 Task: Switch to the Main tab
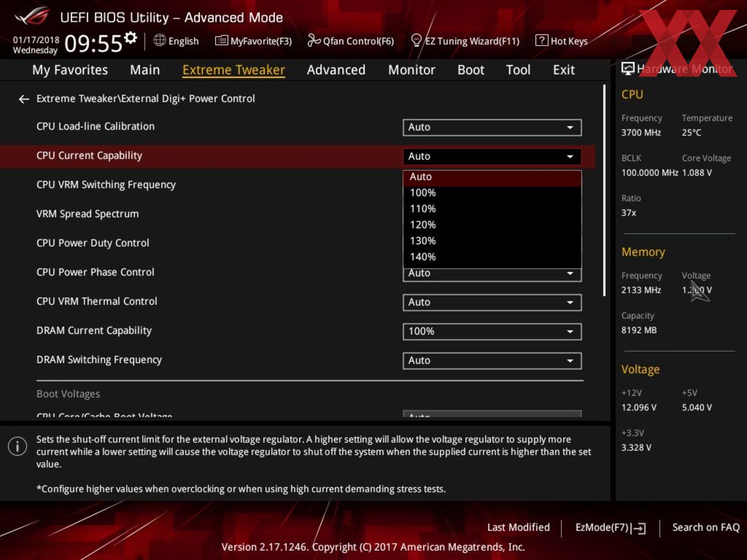tap(145, 70)
